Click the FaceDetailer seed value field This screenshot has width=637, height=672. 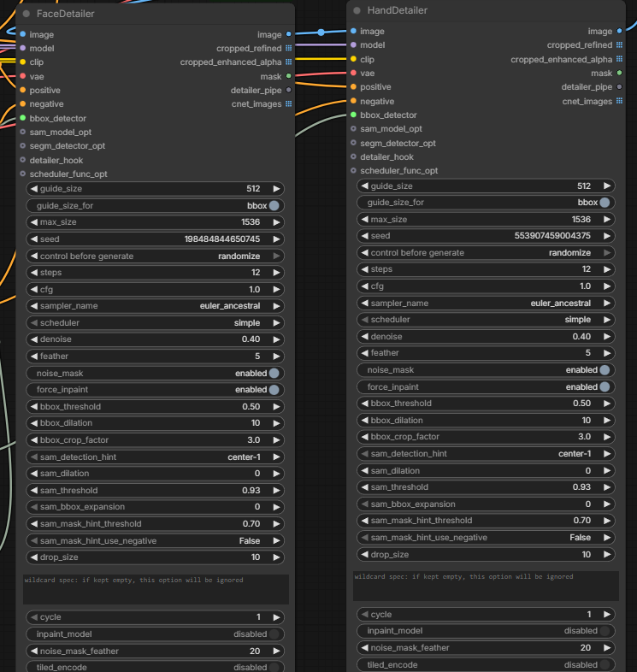pyautogui.click(x=155, y=239)
